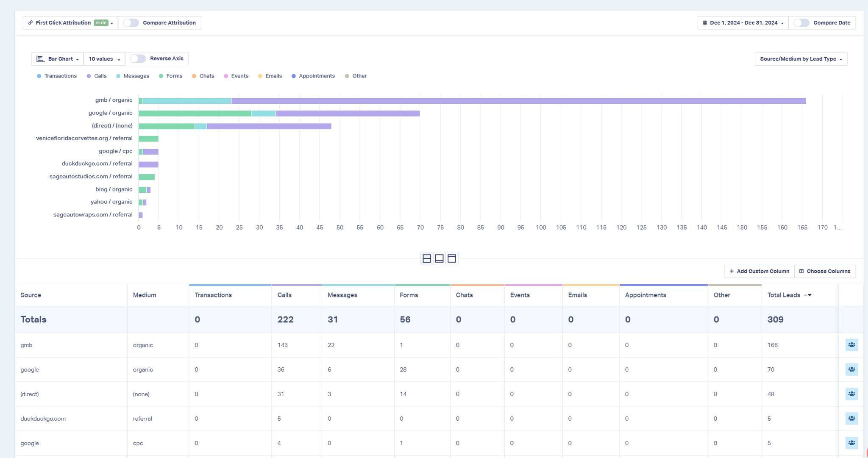Click the Forms legend color dot
This screenshot has height=458, width=868.
161,76
